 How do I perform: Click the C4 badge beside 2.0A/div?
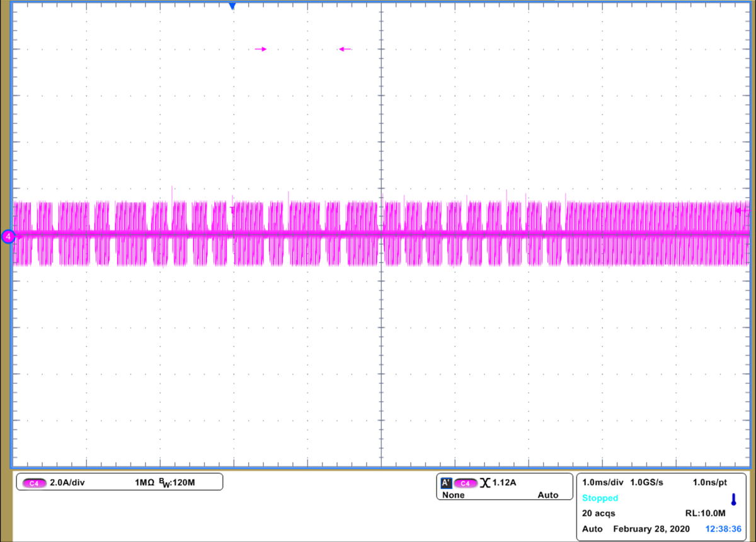pyautogui.click(x=34, y=483)
